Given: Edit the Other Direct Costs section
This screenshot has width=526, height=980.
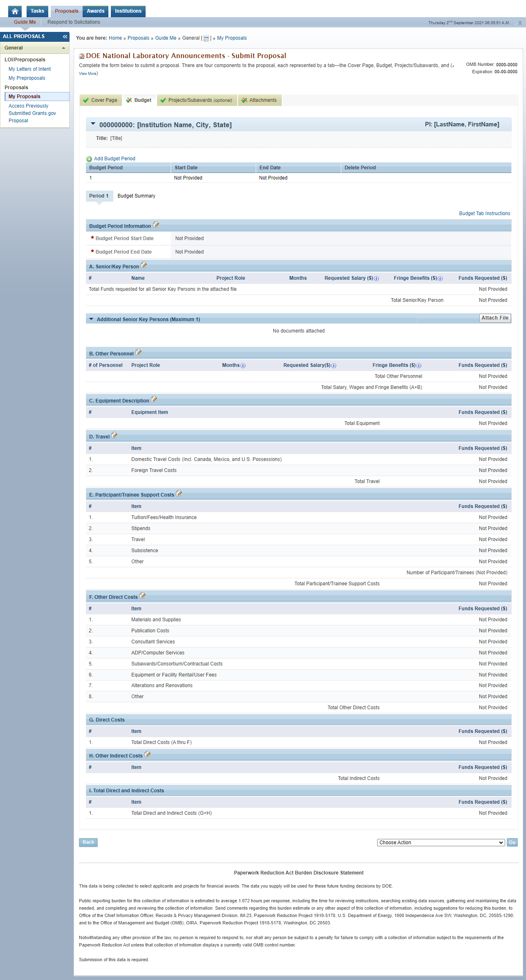Looking at the screenshot, I should [x=143, y=596].
